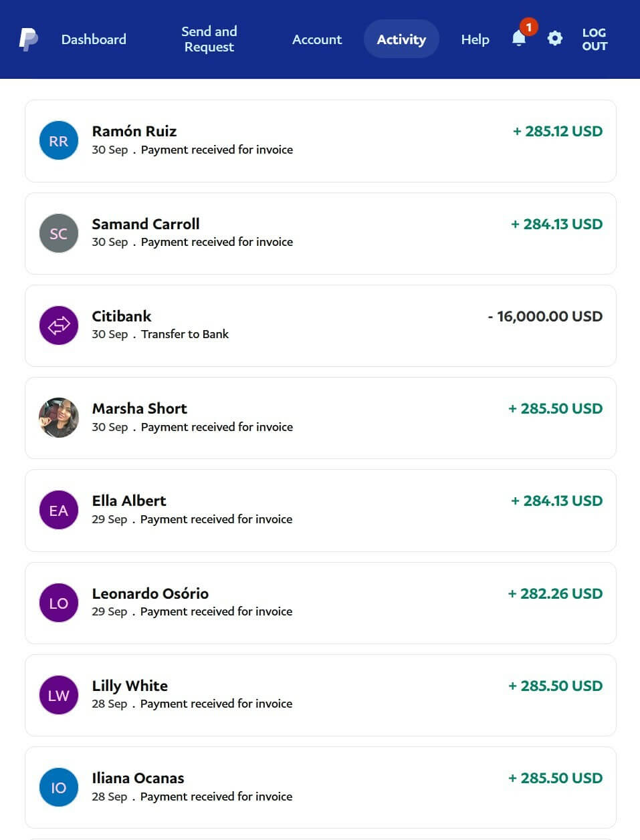This screenshot has height=840, width=640.
Task: Click the PayPal logo icon
Action: 28,39
